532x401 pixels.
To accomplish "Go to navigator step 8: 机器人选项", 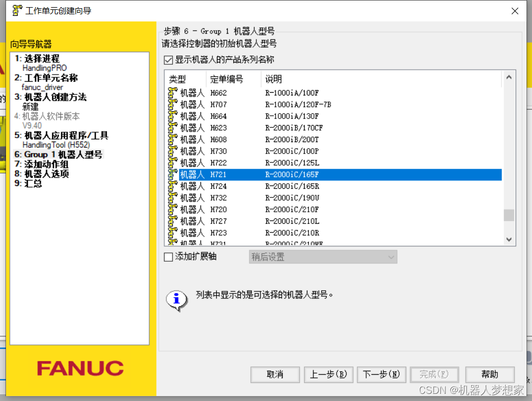I will click(42, 173).
